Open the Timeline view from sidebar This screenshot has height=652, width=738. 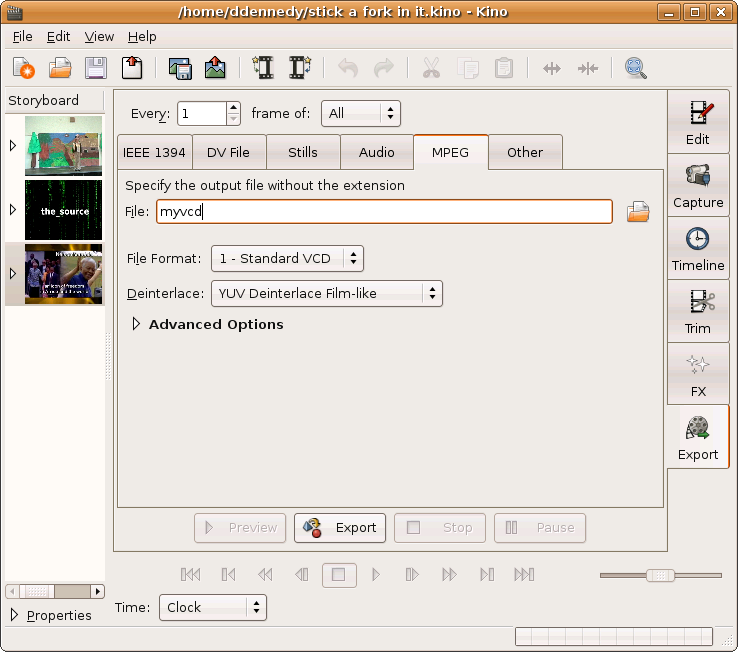(698, 249)
